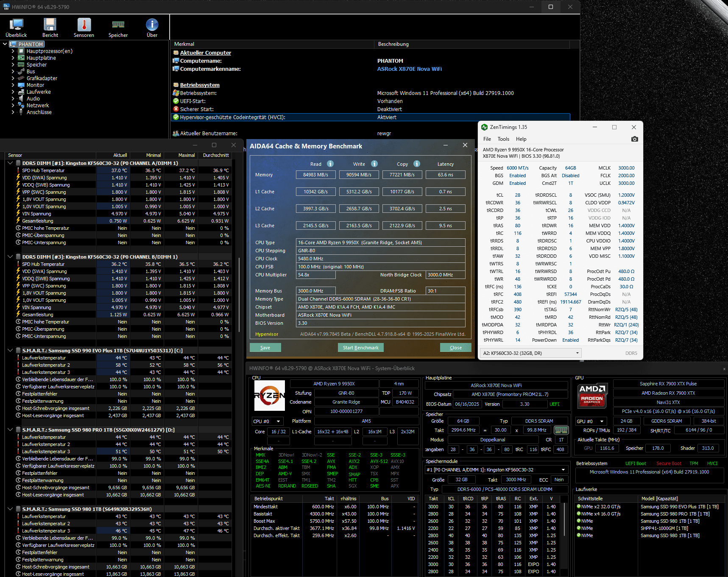Screen dimensions: 728x577
Task: Click the green UEFI Boot label
Action: coord(636,463)
